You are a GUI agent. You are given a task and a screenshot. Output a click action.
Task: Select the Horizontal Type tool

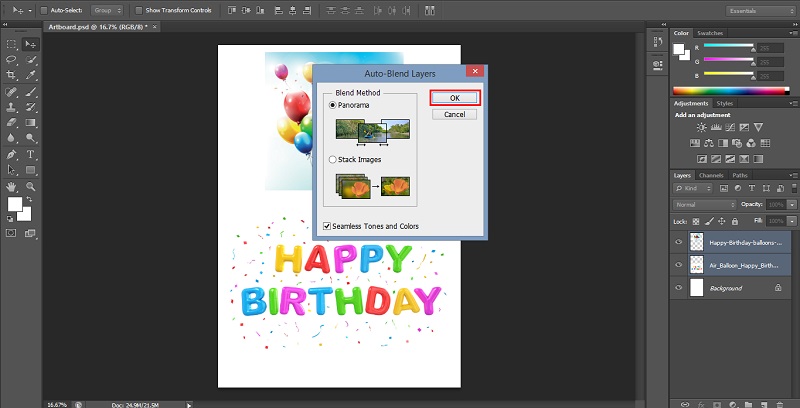[31, 155]
